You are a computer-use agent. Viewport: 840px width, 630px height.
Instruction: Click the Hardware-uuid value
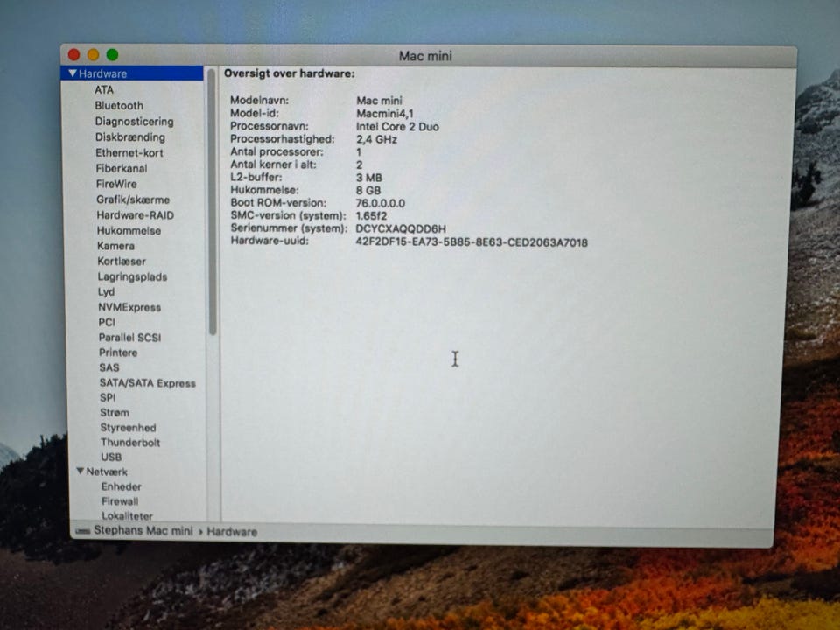click(472, 242)
